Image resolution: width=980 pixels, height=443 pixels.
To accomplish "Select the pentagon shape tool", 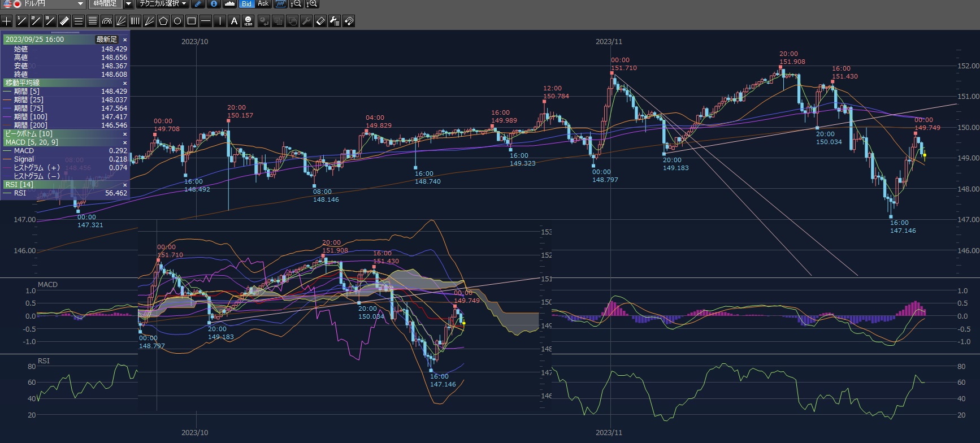I will point(163,21).
